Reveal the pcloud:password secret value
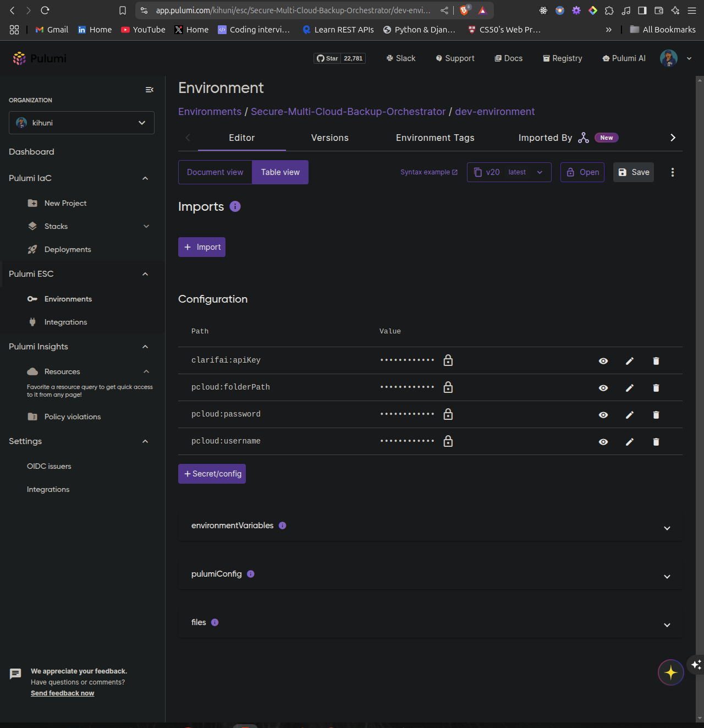Image resolution: width=704 pixels, height=728 pixels. point(603,415)
